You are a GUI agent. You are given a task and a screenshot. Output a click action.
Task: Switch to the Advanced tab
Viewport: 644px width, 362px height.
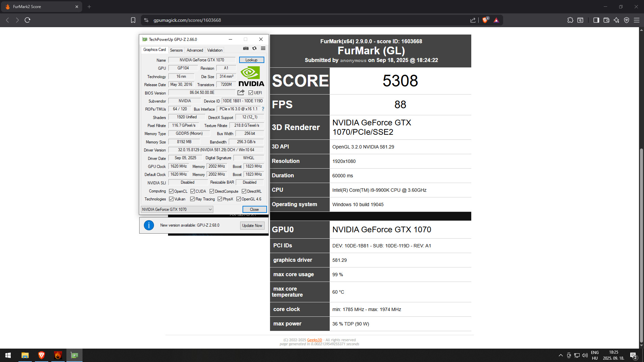[195, 50]
